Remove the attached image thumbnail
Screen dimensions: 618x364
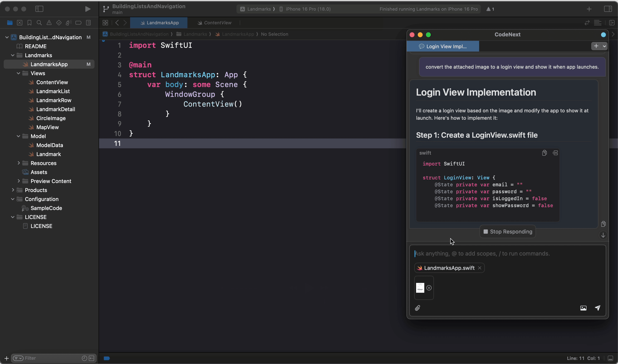click(429, 288)
